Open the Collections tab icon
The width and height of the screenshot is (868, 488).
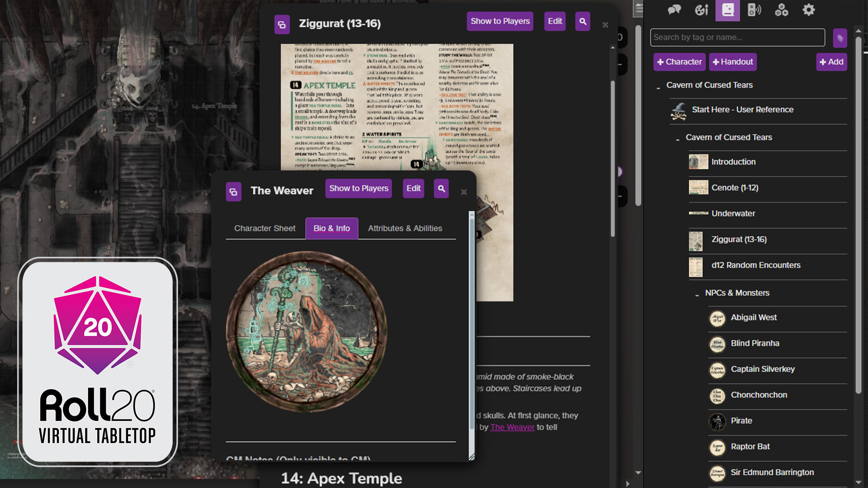pyautogui.click(x=781, y=10)
